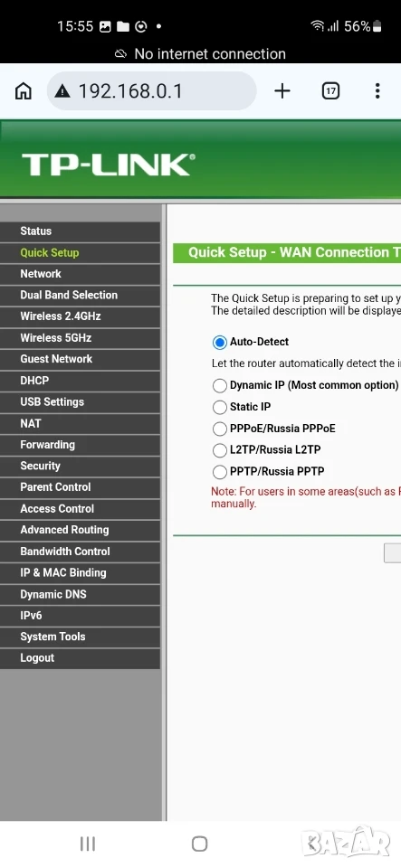Open Wireless 2.4GHz settings menu
Screen dimensions: 401x868
(x=80, y=316)
